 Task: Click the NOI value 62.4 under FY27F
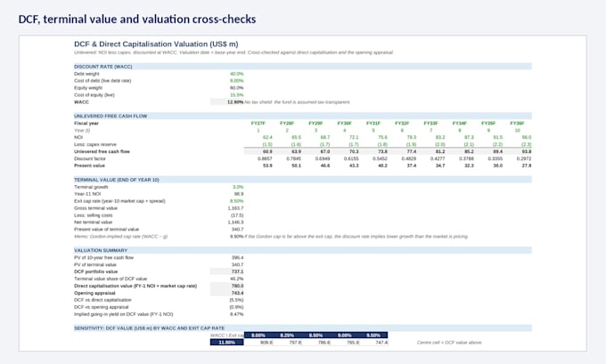pyautogui.click(x=267, y=137)
